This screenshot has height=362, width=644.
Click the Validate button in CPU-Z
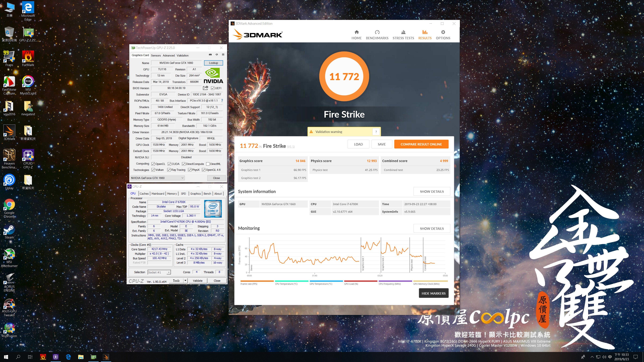point(198,281)
